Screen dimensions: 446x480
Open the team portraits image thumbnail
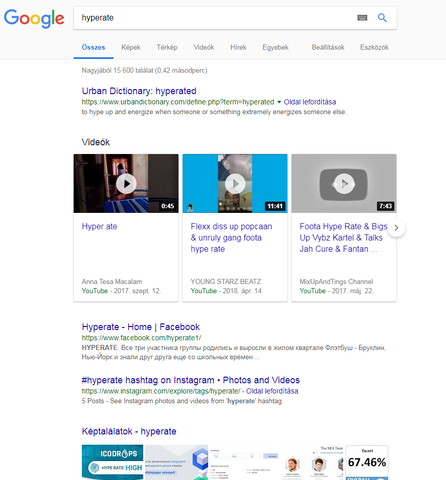(x=314, y=462)
